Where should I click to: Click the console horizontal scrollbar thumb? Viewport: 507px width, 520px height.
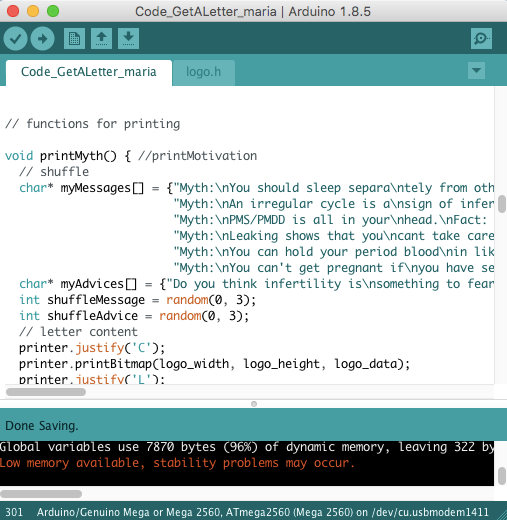point(41,494)
